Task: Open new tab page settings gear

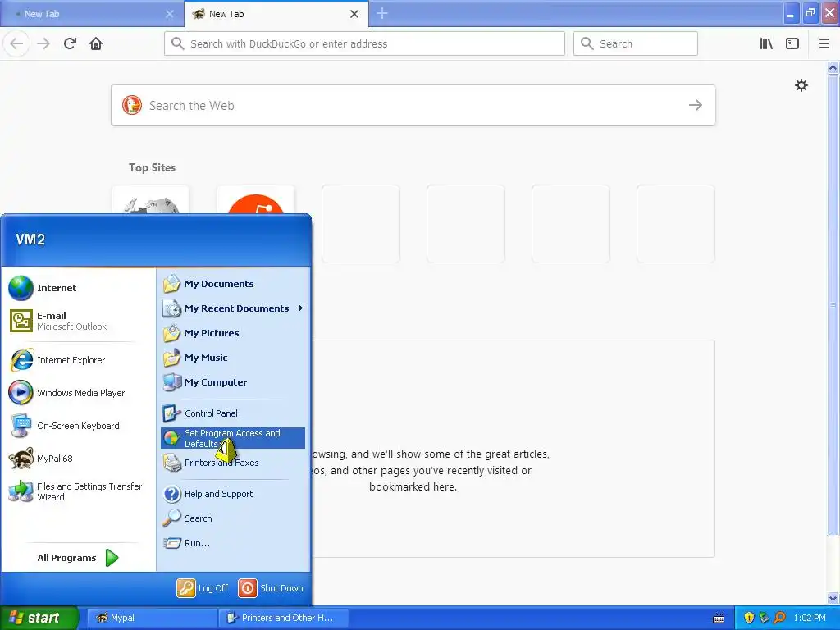Action: tap(801, 85)
